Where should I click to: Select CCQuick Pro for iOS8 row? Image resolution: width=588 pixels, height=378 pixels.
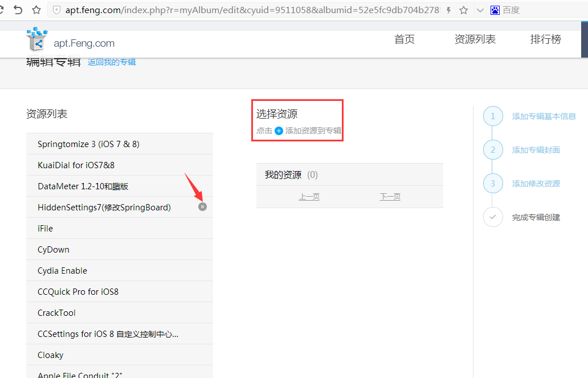[120, 291]
